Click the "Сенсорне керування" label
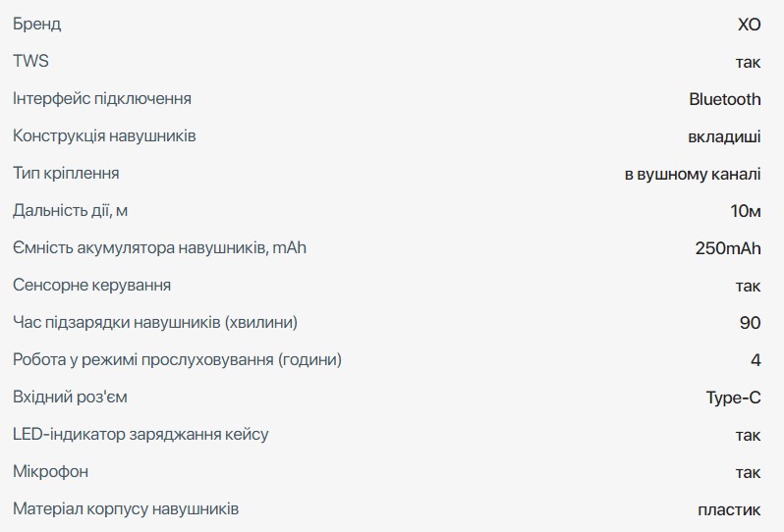Image resolution: width=784 pixels, height=532 pixels. (92, 285)
